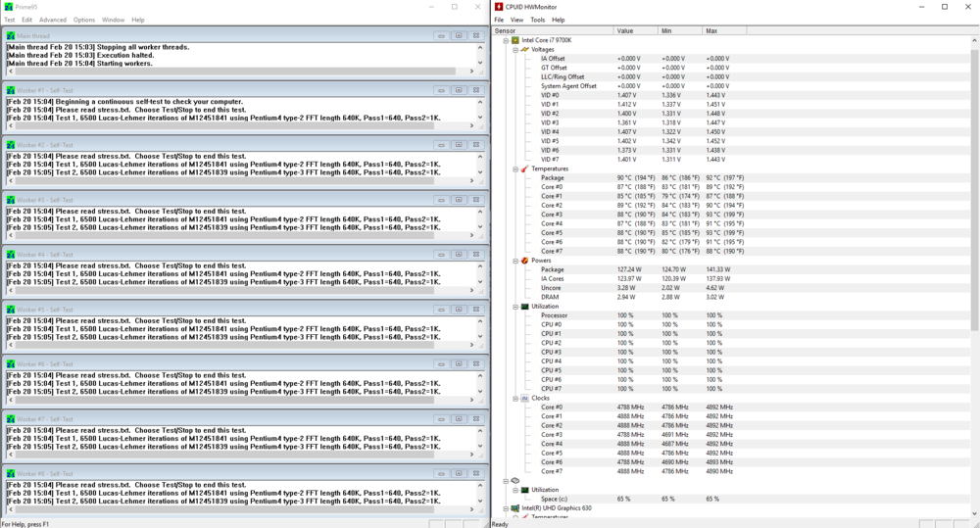Click the Clocks waveform icon
The image size is (980, 528).
click(524, 398)
